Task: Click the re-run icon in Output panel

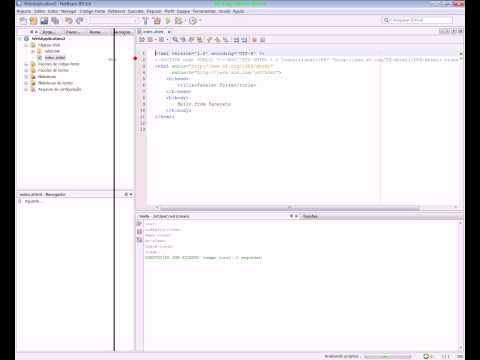Action: point(139,224)
